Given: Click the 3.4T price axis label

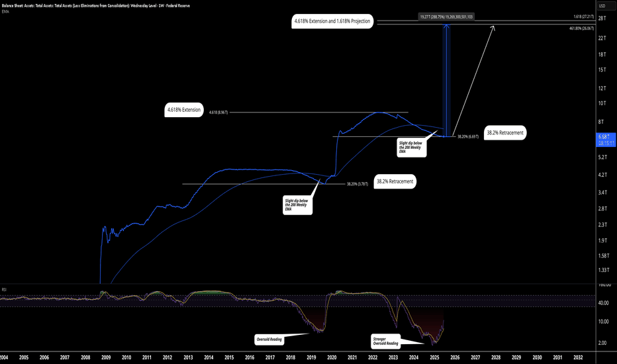Looking at the screenshot, I should 602,193.
